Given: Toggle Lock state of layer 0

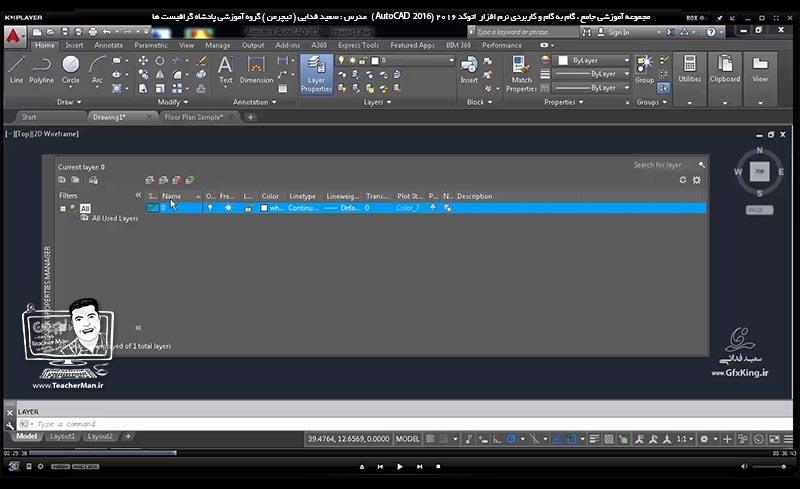Looking at the screenshot, I should [248, 208].
